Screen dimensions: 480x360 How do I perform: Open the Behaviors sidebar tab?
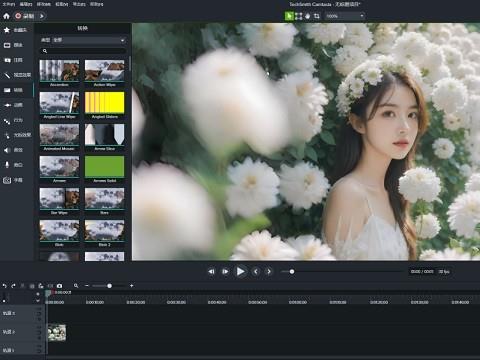pos(16,120)
